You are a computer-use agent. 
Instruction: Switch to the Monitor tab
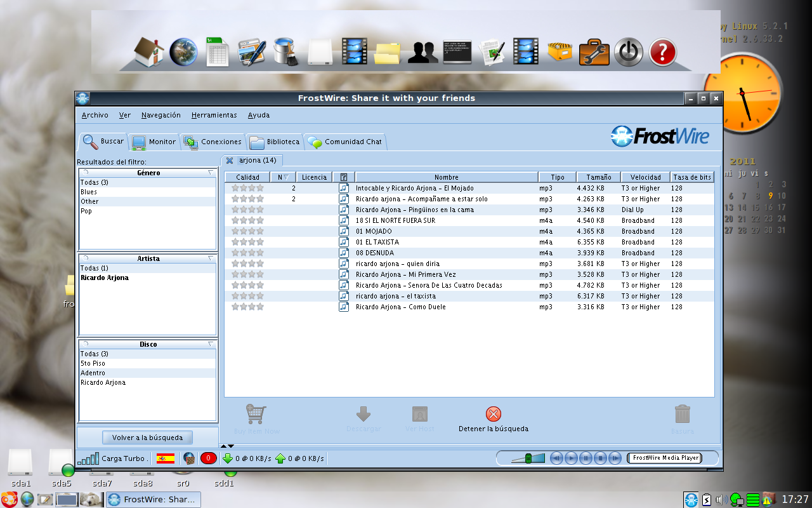click(x=154, y=142)
